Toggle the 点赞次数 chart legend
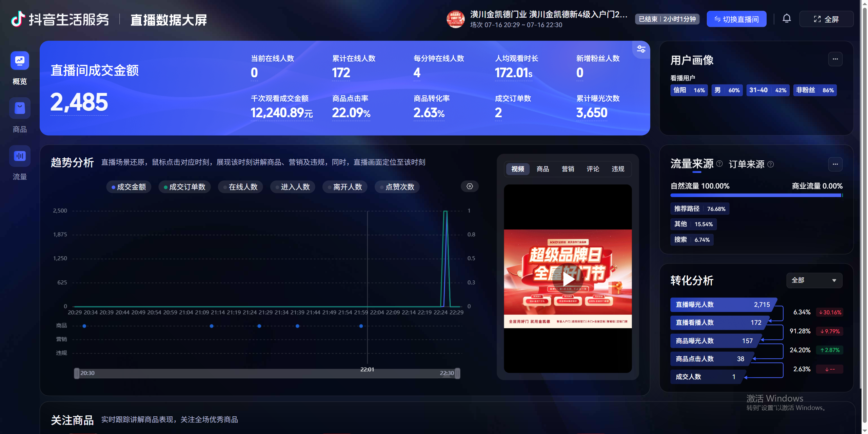 397,187
